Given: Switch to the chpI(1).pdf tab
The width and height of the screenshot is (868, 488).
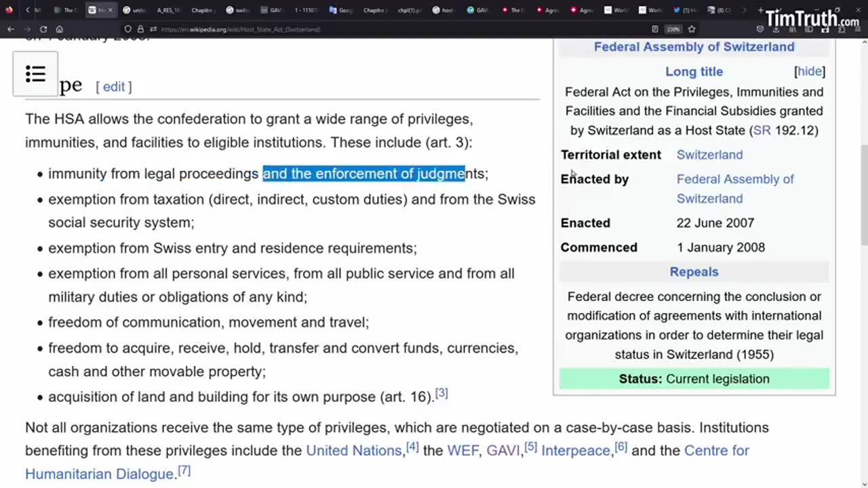Looking at the screenshot, I should point(410,10).
